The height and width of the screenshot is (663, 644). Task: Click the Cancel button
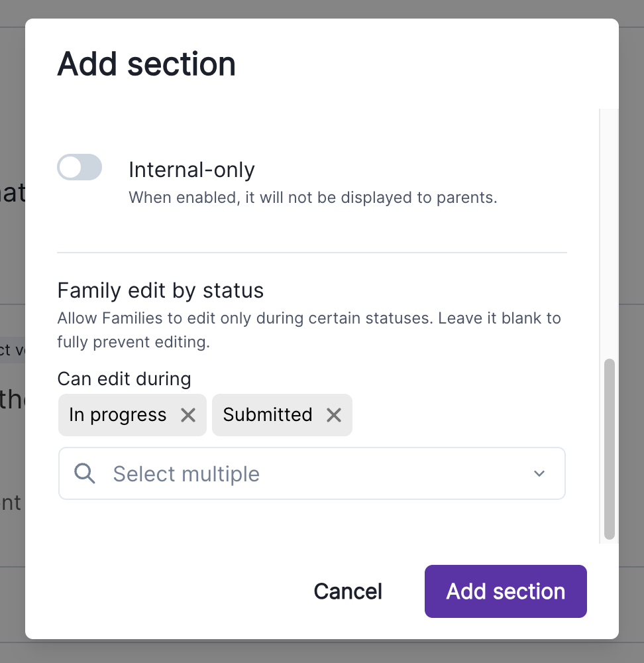click(348, 591)
